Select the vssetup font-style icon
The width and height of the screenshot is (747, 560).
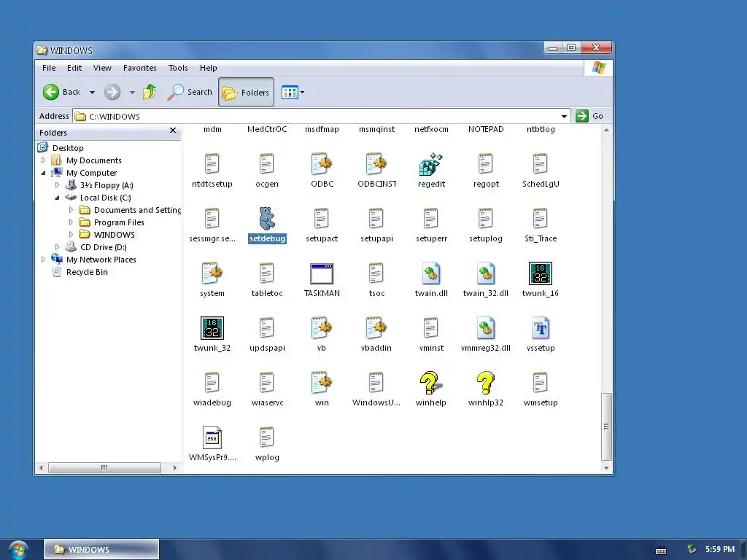click(541, 328)
